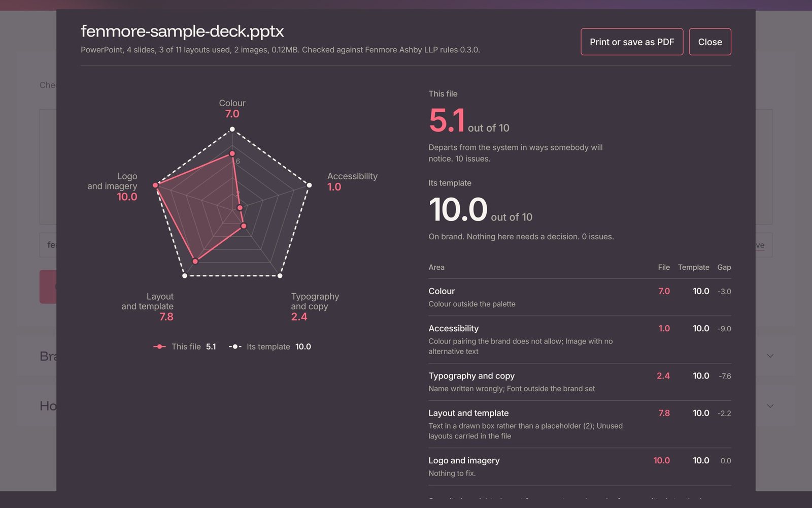Image resolution: width=812 pixels, height=508 pixels.
Task: Click Logo and imagery row heading
Action: point(464,460)
